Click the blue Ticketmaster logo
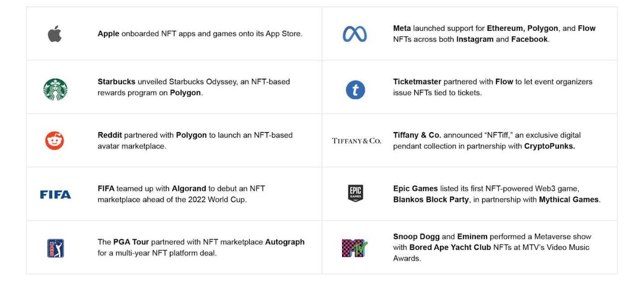Screen dimensions: 644x281 (x=356, y=90)
